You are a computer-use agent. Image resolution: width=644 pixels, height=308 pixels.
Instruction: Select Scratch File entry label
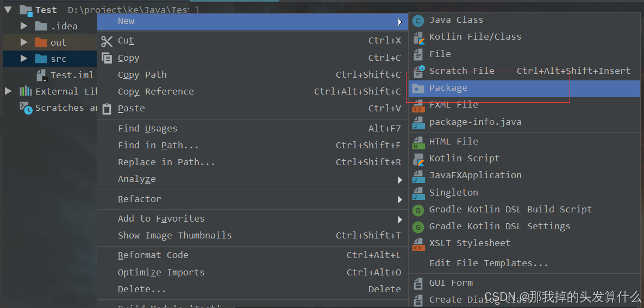pos(461,71)
